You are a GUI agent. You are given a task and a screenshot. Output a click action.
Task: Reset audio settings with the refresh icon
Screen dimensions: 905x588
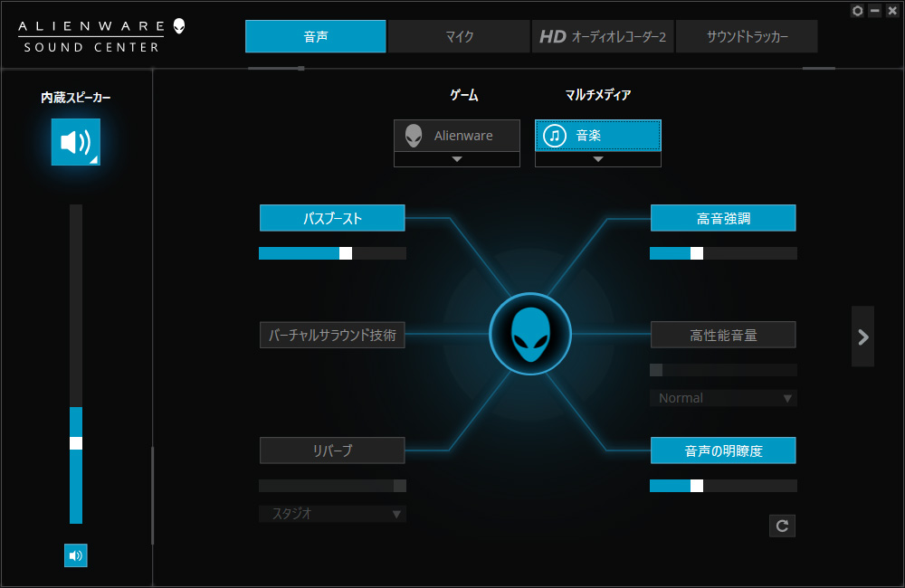[x=782, y=526]
